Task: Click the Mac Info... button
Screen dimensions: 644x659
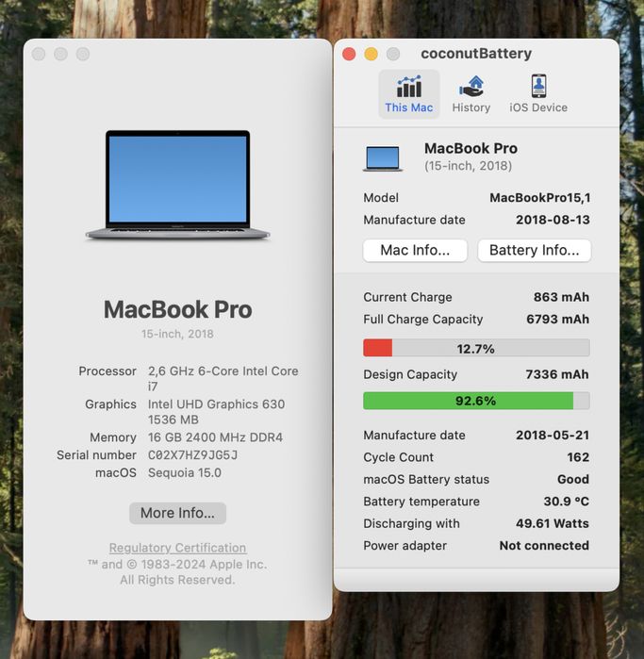Action: (415, 251)
